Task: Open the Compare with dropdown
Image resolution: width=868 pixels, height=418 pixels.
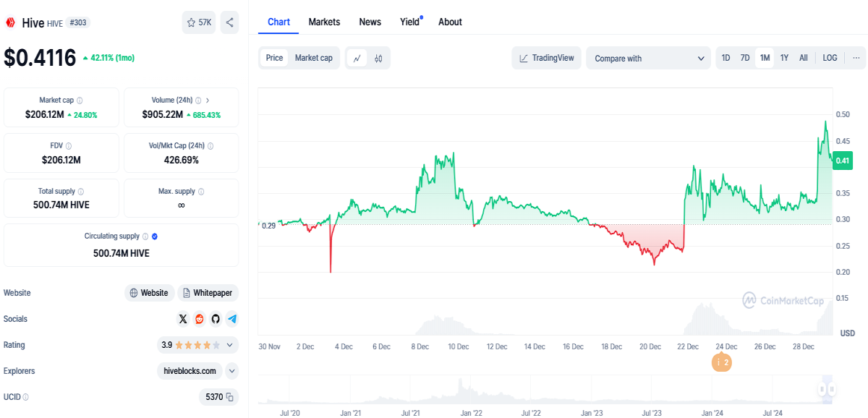Action: point(648,59)
